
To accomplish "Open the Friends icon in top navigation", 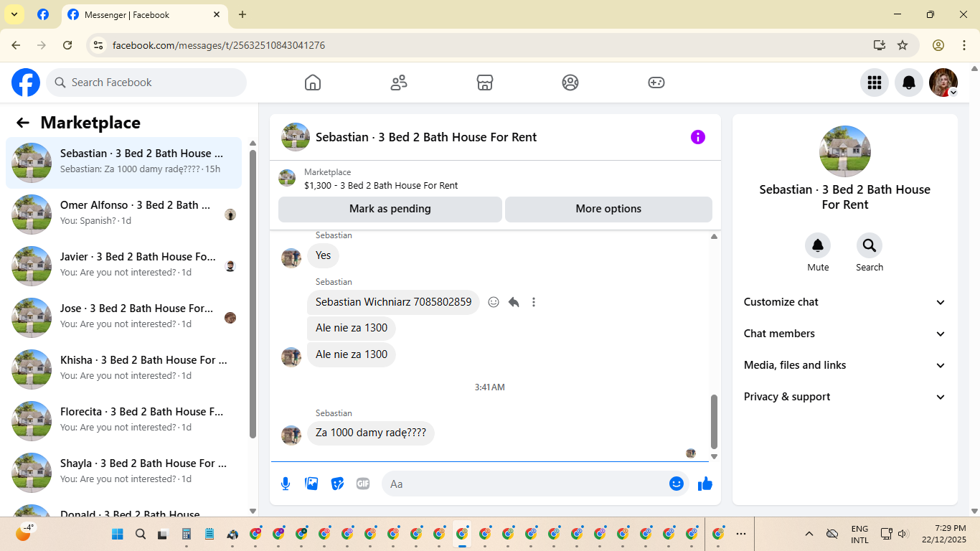I will click(x=399, y=83).
